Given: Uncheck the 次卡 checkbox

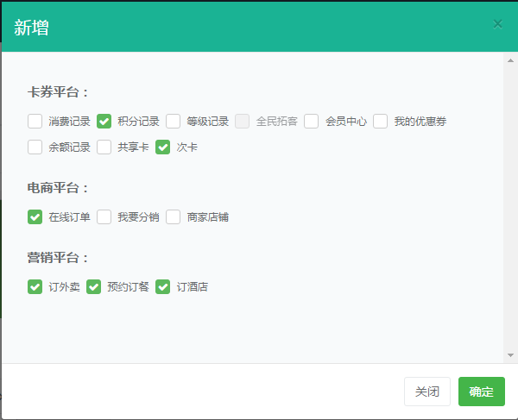Looking at the screenshot, I should [x=163, y=147].
